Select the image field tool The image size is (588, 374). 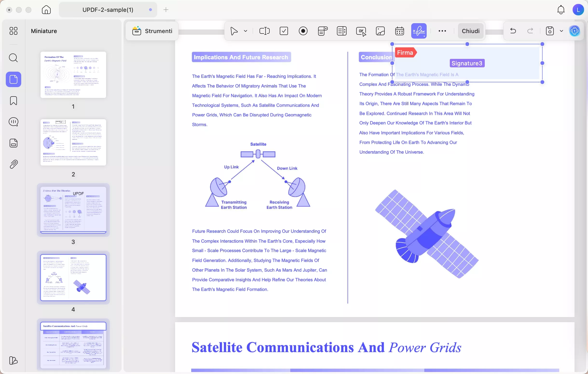380,31
